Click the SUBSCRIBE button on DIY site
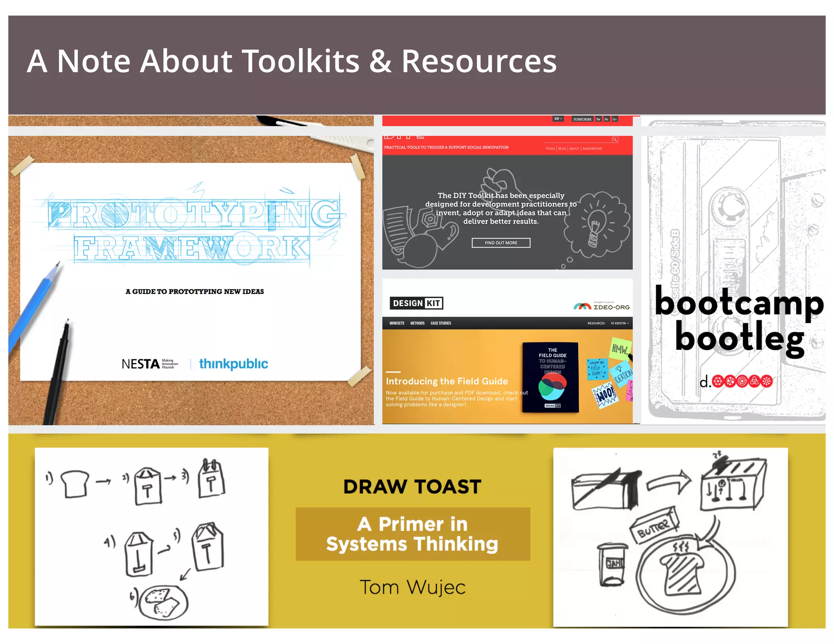 [x=582, y=119]
